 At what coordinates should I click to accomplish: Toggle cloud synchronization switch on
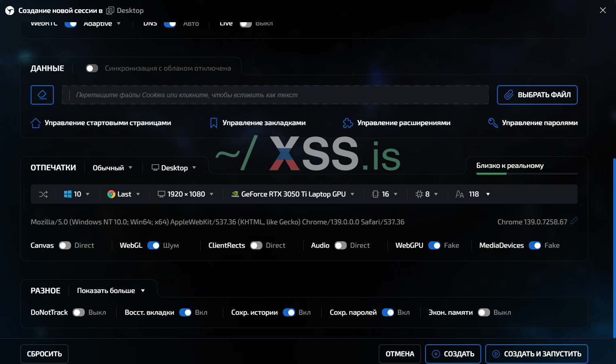pyautogui.click(x=92, y=68)
